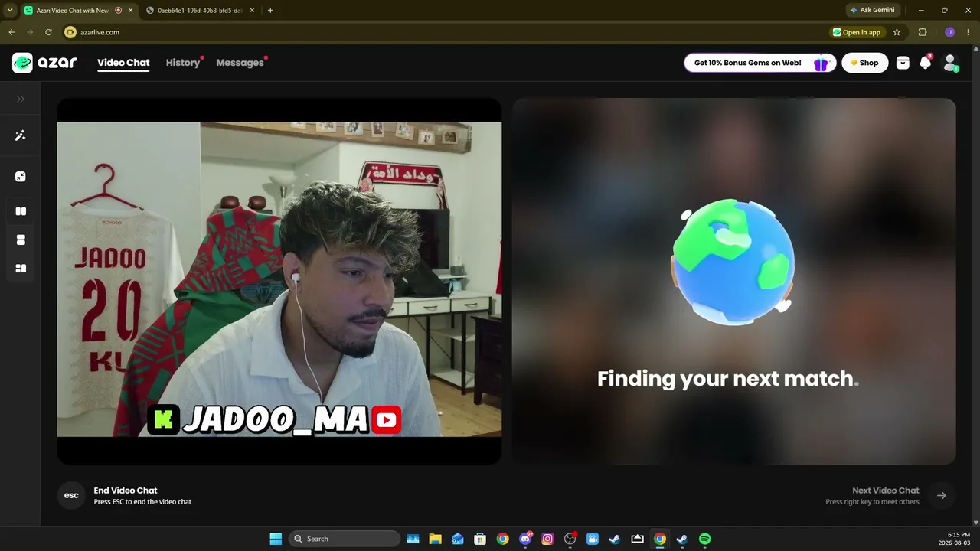Select the uneven split video layout
The width and height of the screenshot is (980, 551).
point(21,269)
